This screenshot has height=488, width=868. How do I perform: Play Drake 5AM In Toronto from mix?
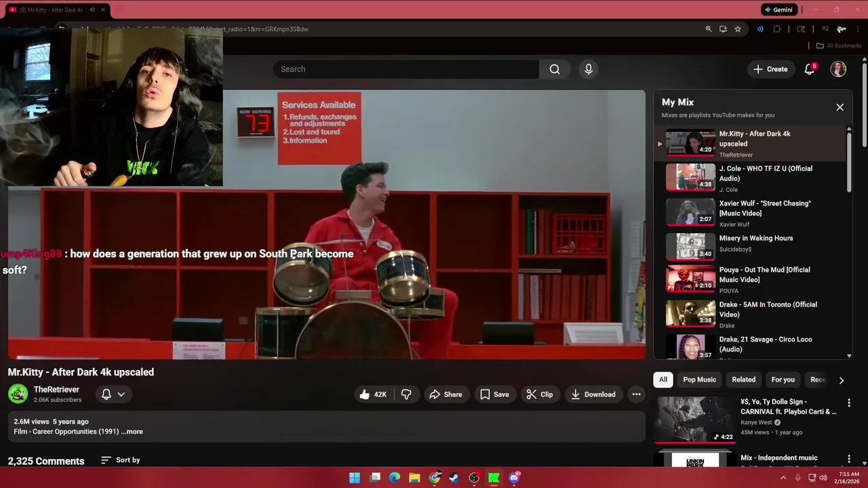[x=751, y=314]
